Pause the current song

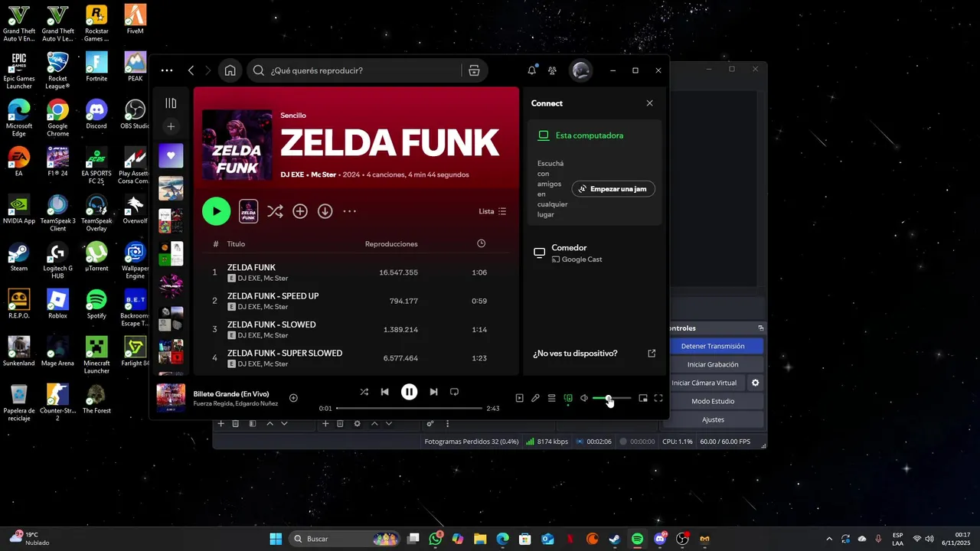click(410, 392)
